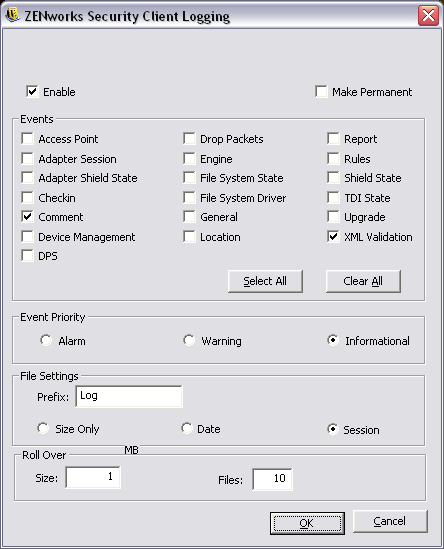
Task: Enable Drop Packets logging
Action: (x=189, y=139)
